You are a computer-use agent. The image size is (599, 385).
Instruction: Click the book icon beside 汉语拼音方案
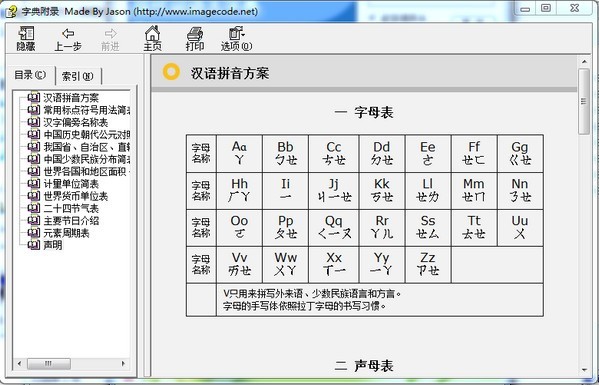[x=34, y=98]
